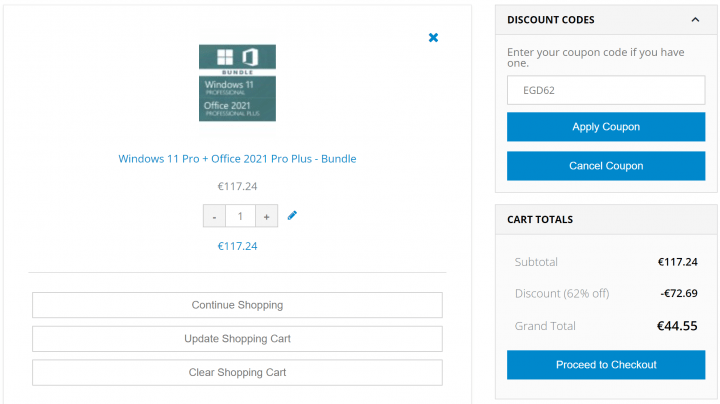Collapse Discount Codes using the chevron arrow
720x404 pixels.
pos(695,20)
